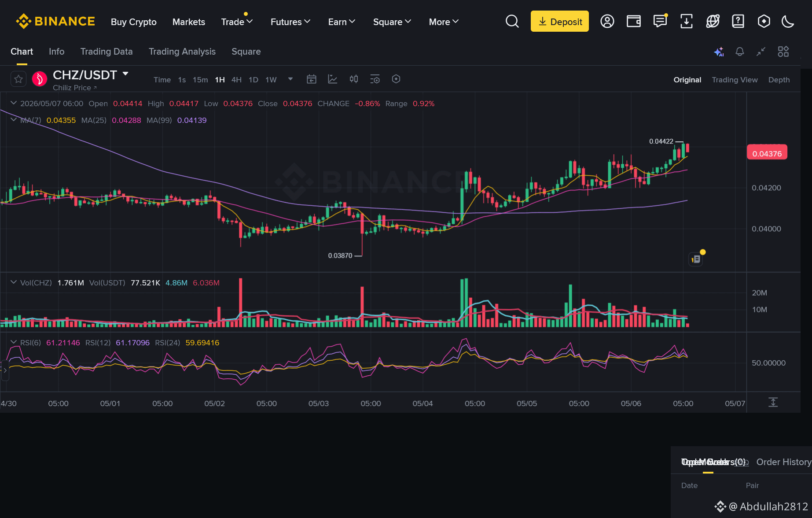The width and height of the screenshot is (812, 518).
Task: Click the download app icon
Action: click(687, 21)
